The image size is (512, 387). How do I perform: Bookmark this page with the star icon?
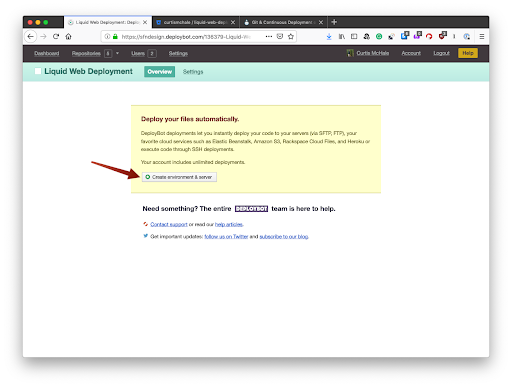[291, 37]
